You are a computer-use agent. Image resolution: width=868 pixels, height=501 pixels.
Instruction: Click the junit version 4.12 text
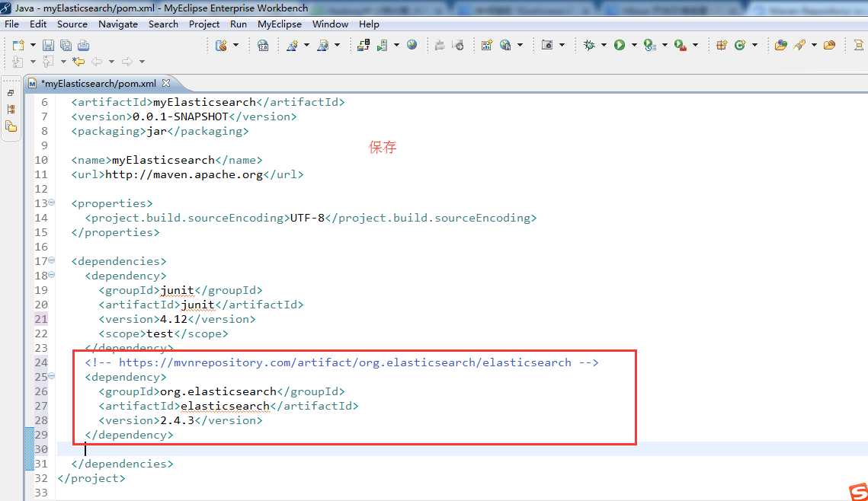(174, 319)
